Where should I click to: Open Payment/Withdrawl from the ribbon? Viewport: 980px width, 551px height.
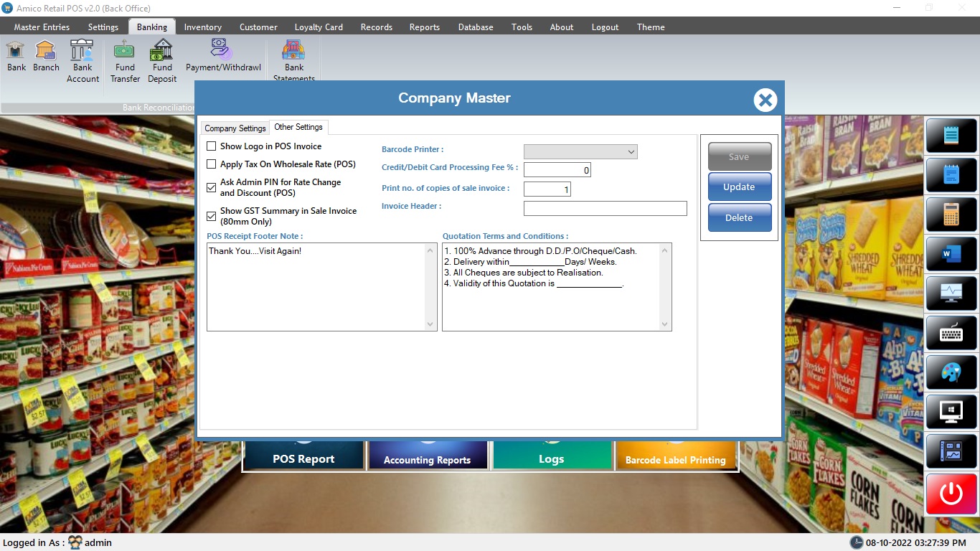click(x=223, y=56)
